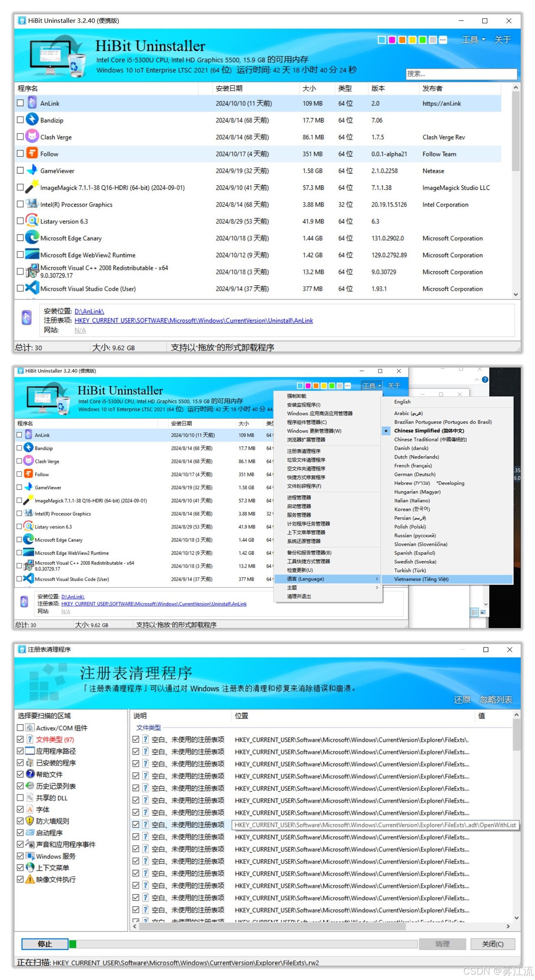Uncheck the 启动程序 scan checkbox
This screenshot has height=980, width=535.
(x=20, y=833)
